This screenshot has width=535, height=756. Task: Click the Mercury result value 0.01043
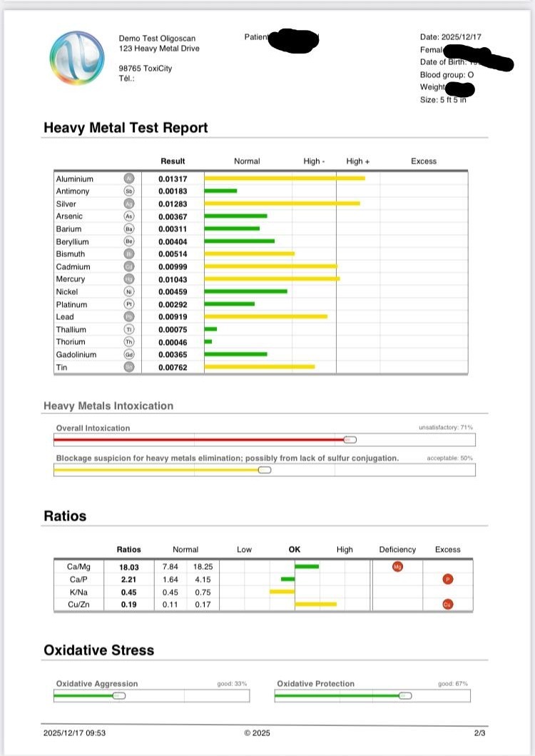pos(172,279)
